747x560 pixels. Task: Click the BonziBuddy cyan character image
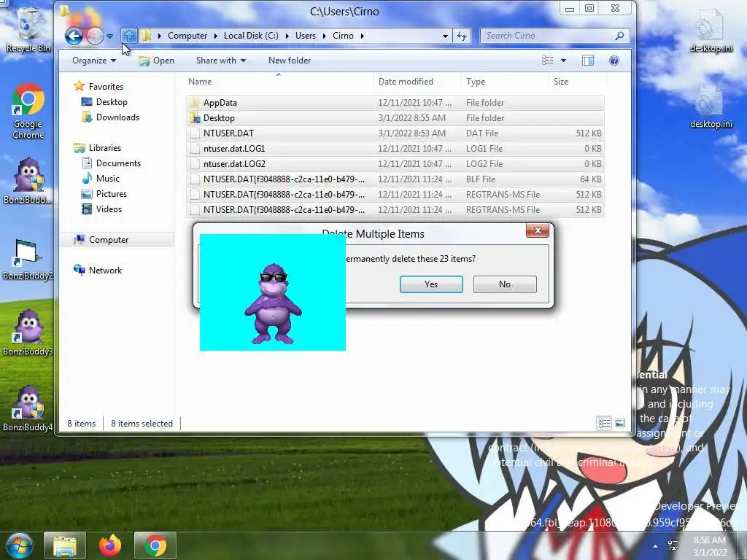click(273, 292)
